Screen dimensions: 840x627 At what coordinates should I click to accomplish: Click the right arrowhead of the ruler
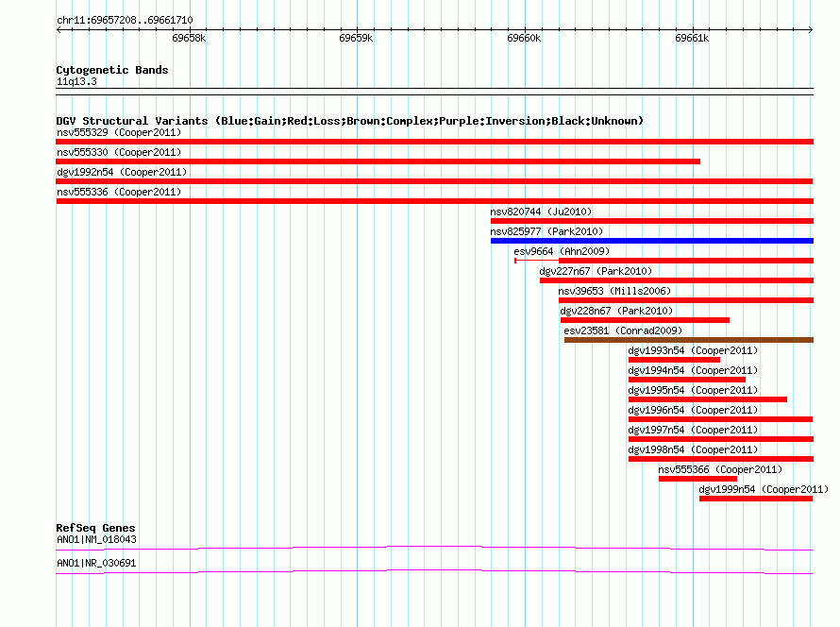point(811,29)
